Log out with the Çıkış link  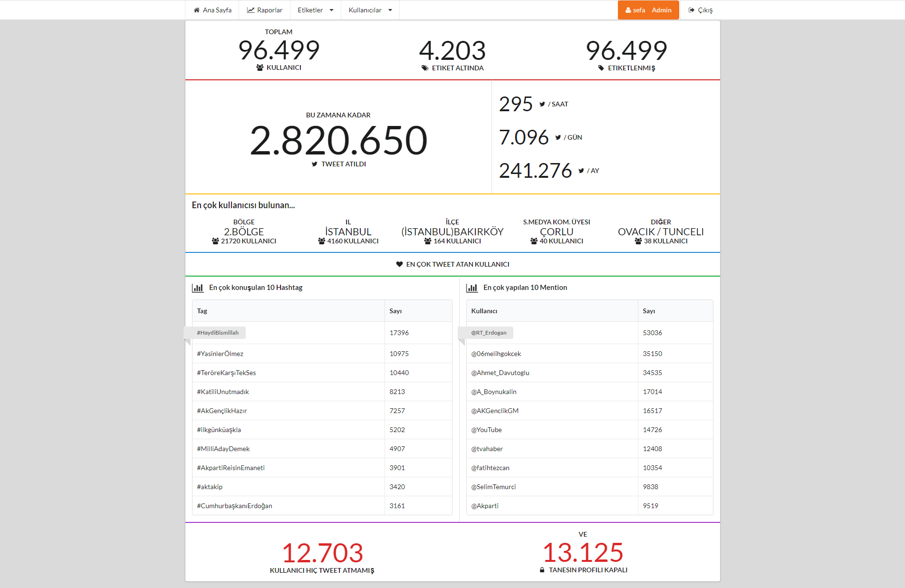tap(700, 10)
